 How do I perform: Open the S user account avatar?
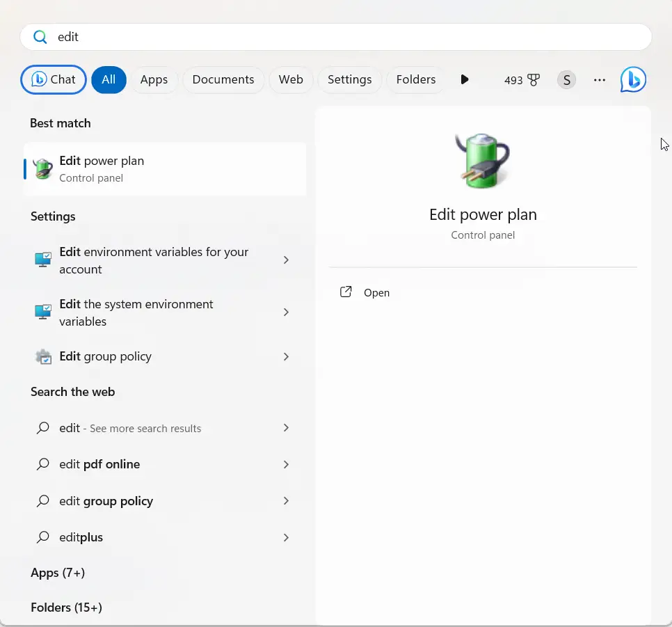coord(566,80)
